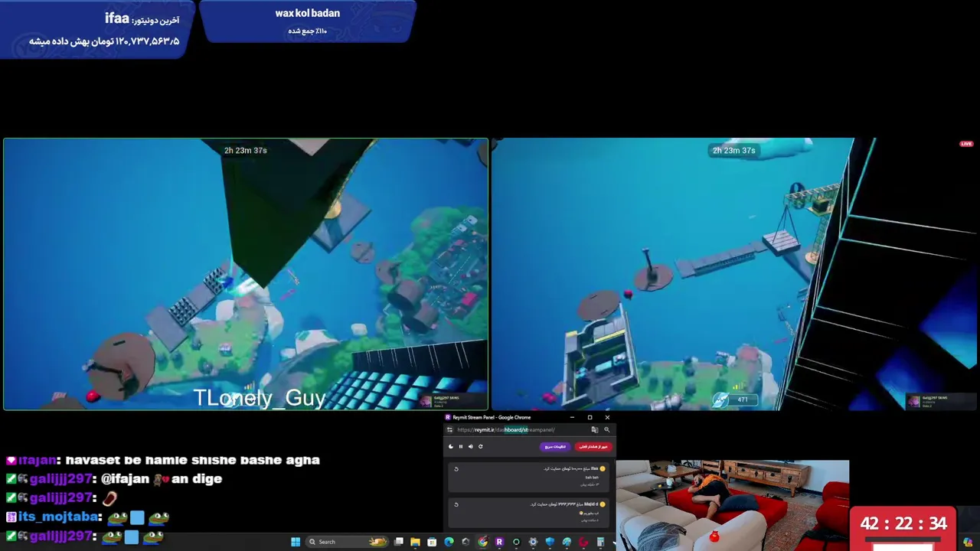This screenshot has height=551, width=980.
Task: Mute alert sound with speaker icon
Action: 471,447
